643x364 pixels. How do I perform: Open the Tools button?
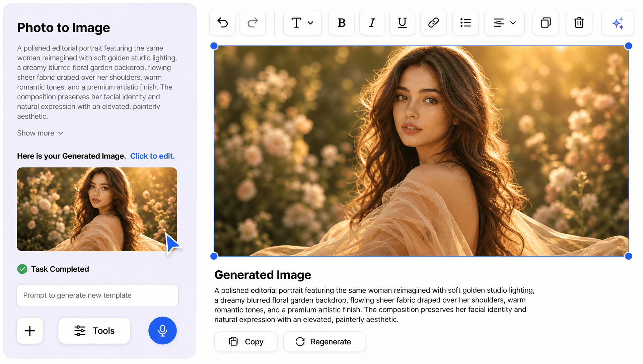pyautogui.click(x=94, y=331)
